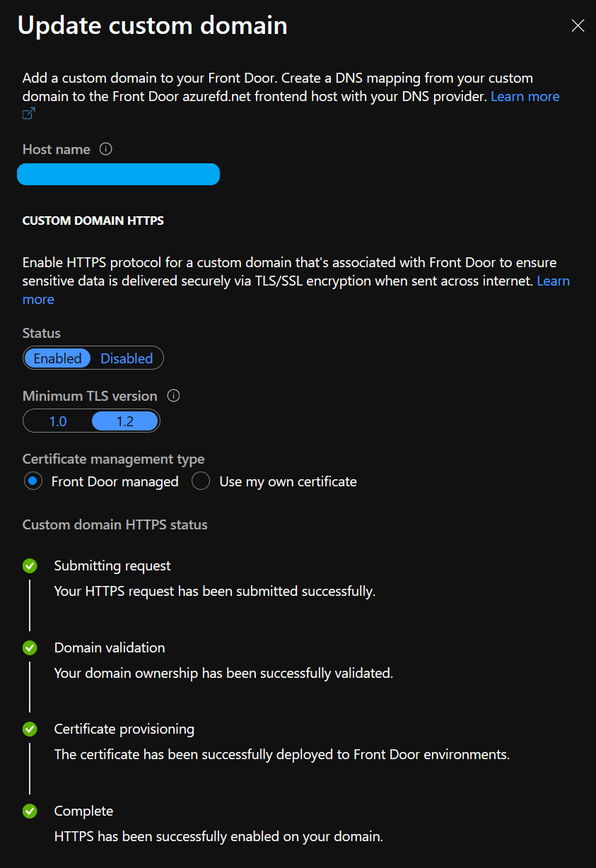Click the Complete step green checkmark
This screenshot has height=868, width=596.
(30, 811)
